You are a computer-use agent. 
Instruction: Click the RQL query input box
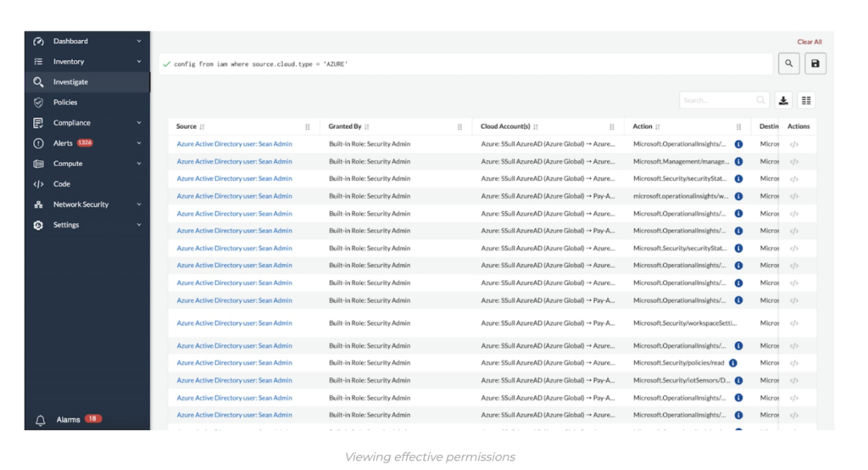[466, 64]
